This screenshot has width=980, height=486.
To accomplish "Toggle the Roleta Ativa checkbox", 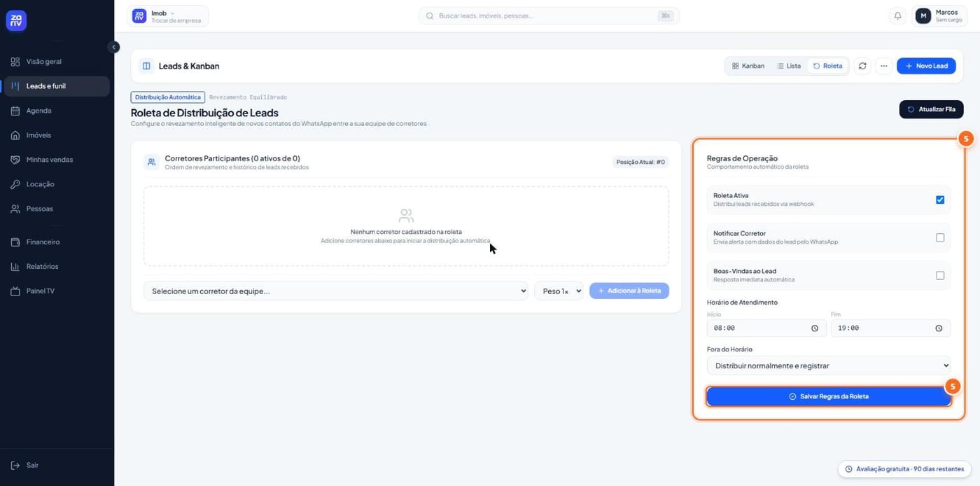I will [x=940, y=200].
